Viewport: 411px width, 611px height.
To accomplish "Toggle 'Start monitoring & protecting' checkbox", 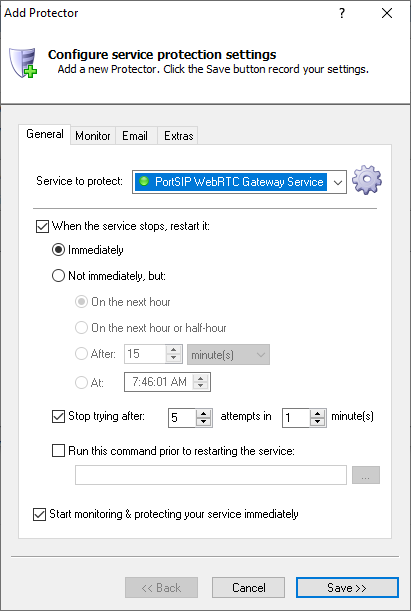I will coord(39,514).
